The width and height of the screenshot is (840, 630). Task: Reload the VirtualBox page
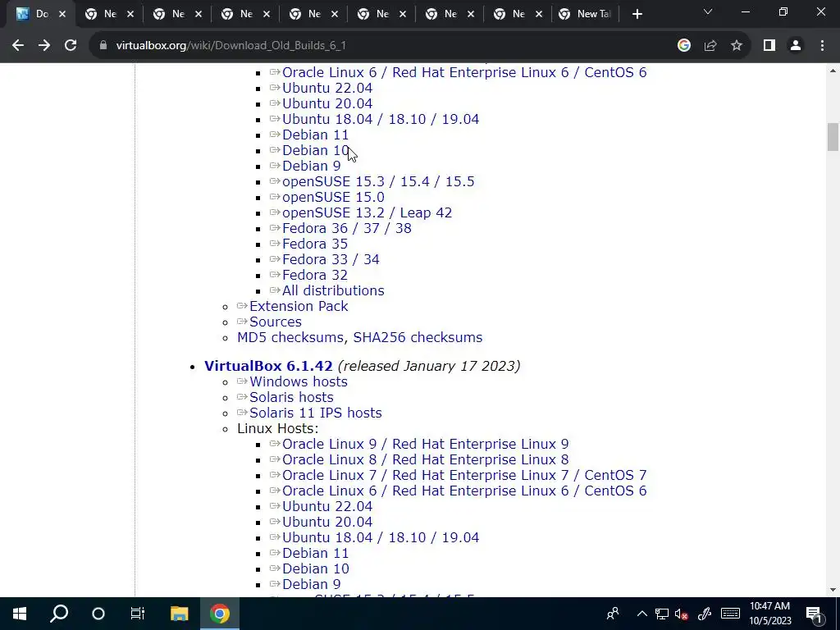click(x=71, y=46)
